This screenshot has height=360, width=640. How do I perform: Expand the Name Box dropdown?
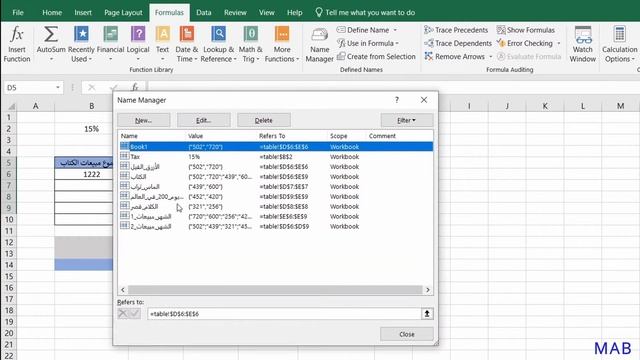[58, 87]
